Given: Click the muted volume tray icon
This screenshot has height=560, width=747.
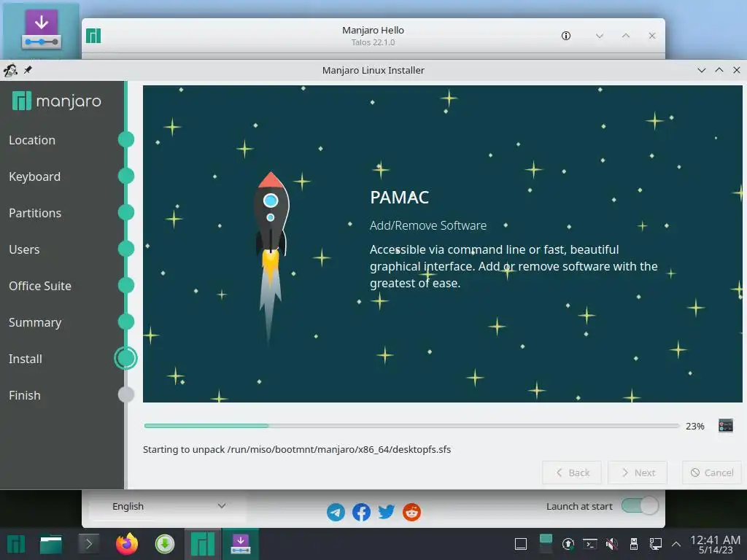Looking at the screenshot, I should [612, 544].
